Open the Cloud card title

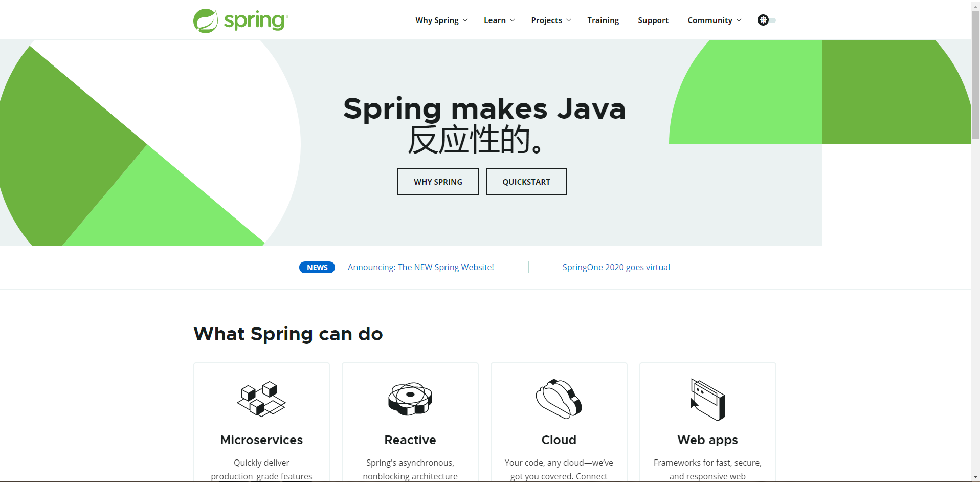559,440
